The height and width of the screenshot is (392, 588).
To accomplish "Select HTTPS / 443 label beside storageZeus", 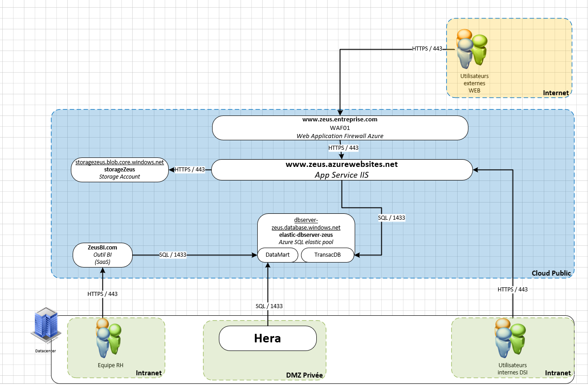I will (x=190, y=170).
